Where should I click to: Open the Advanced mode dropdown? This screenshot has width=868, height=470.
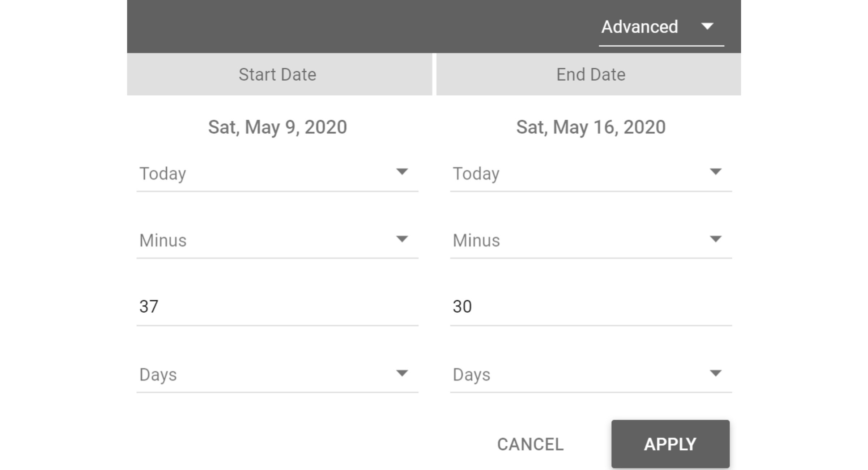(x=661, y=27)
